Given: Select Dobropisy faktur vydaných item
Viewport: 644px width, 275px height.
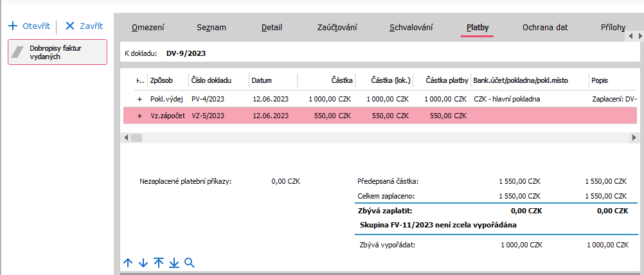Looking at the screenshot, I should tap(57, 52).
